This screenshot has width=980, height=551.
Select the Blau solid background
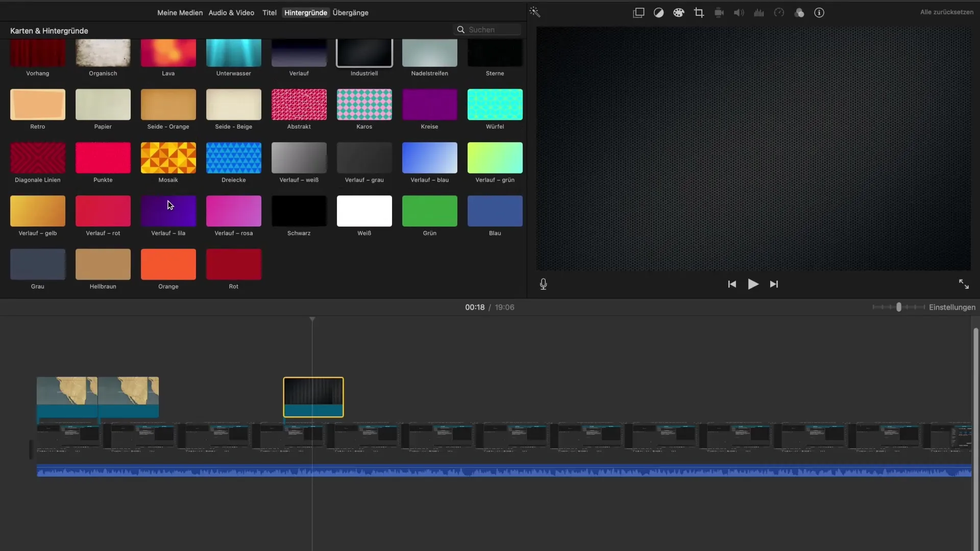tap(495, 211)
